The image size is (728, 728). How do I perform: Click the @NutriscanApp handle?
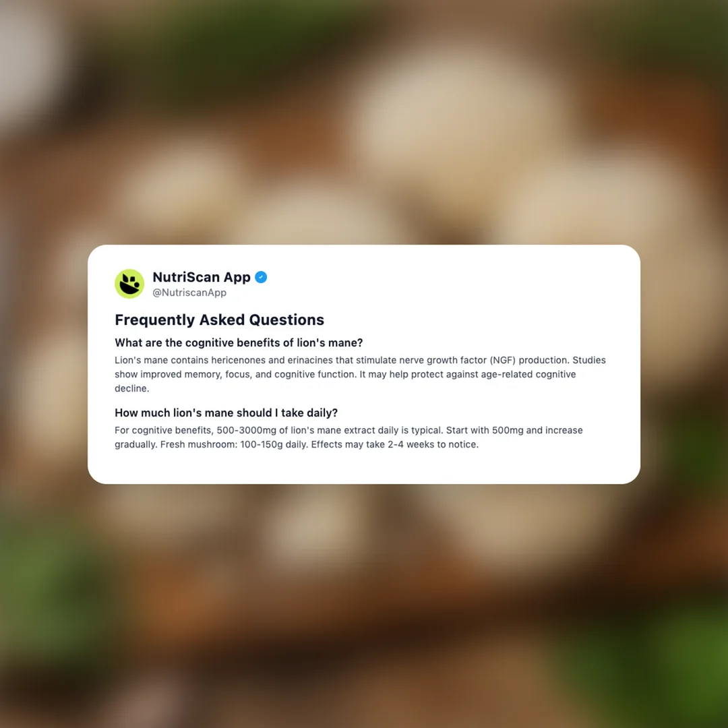pos(189,293)
